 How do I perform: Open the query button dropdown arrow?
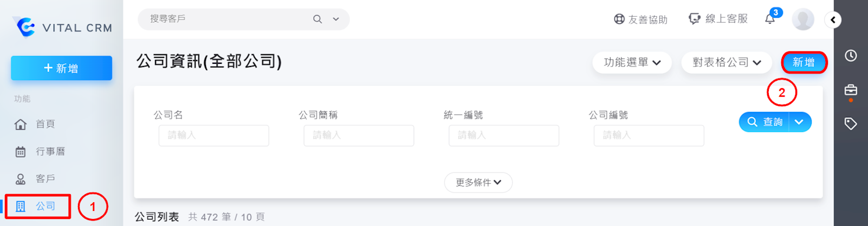[x=799, y=122]
